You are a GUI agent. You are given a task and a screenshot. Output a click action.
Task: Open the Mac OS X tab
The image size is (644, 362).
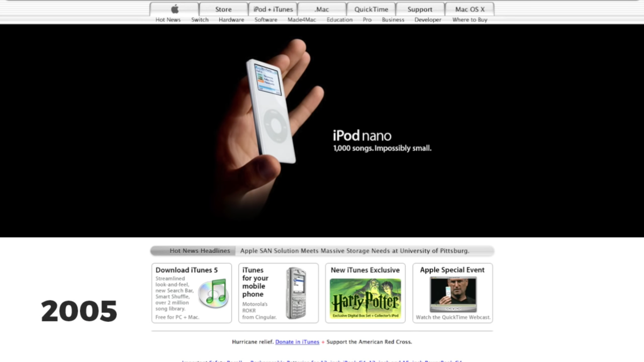coord(470,9)
